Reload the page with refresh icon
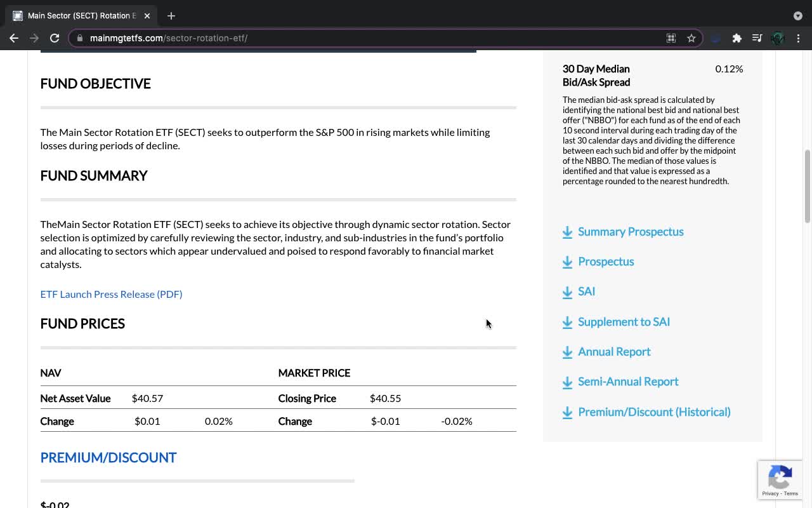812x508 pixels. click(55, 38)
